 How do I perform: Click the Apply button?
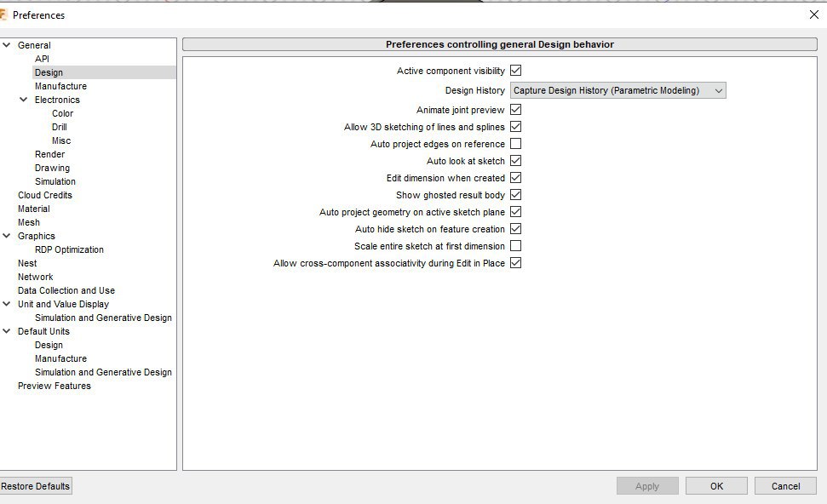pos(647,486)
